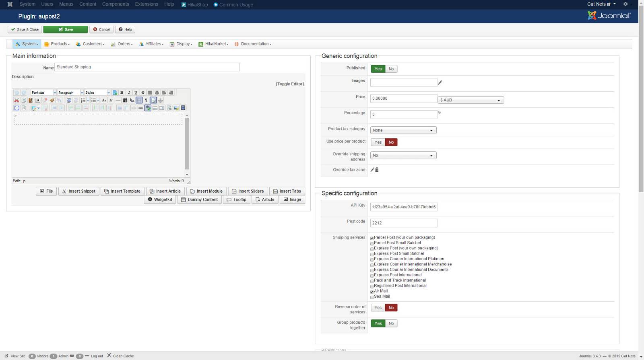
Task: Open the Paragraph format dropdown
Action: [70, 93]
